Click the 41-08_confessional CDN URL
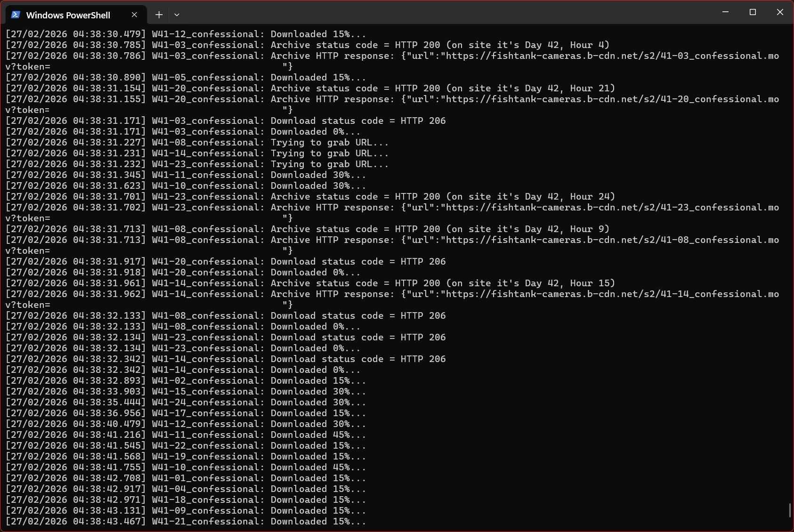794x532 pixels. click(612, 240)
